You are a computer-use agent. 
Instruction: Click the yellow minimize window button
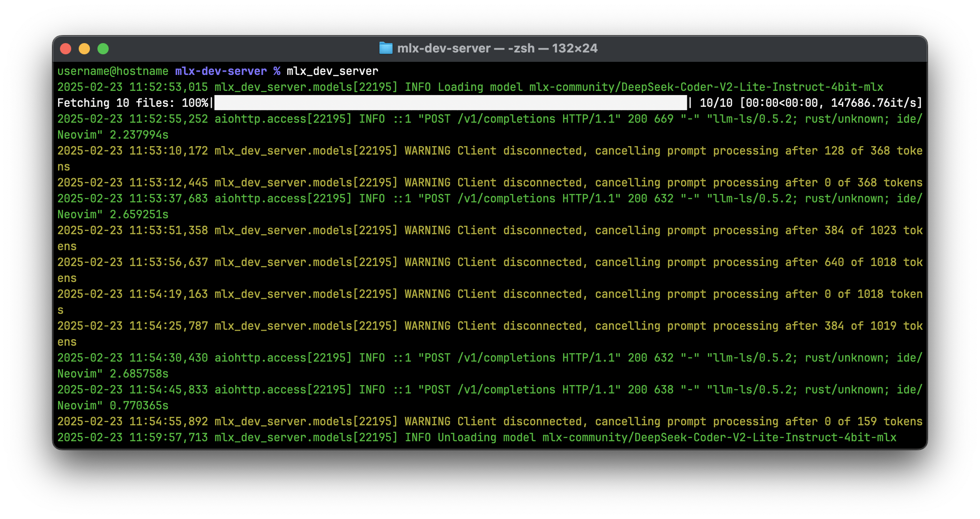coord(84,49)
